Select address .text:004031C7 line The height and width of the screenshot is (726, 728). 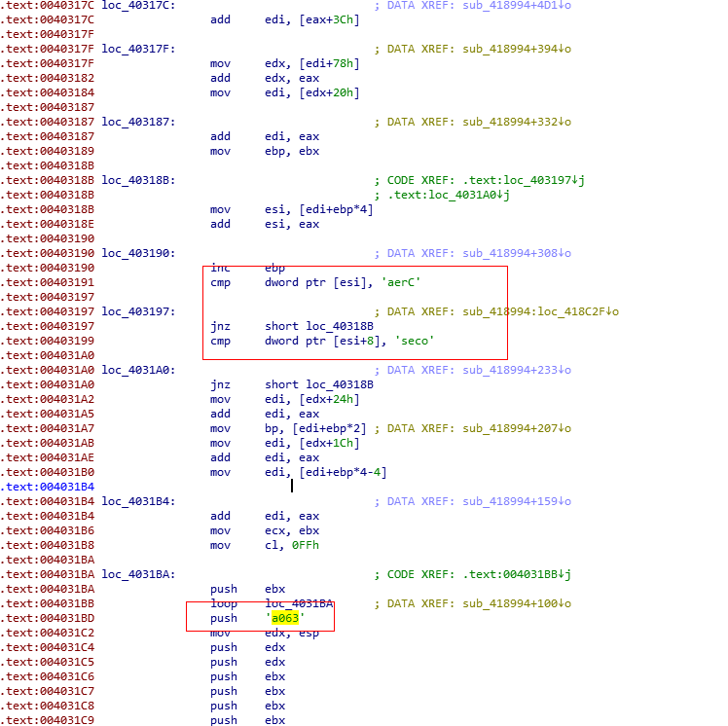coord(48,691)
